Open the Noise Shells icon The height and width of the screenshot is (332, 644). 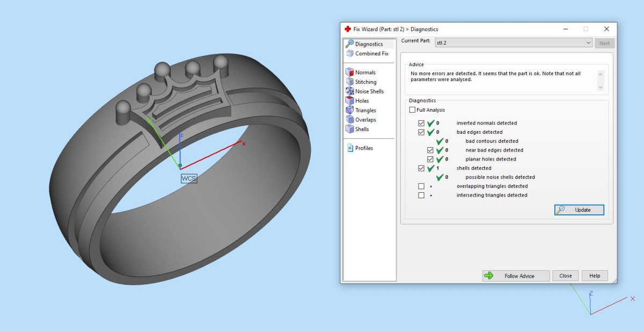[x=349, y=91]
